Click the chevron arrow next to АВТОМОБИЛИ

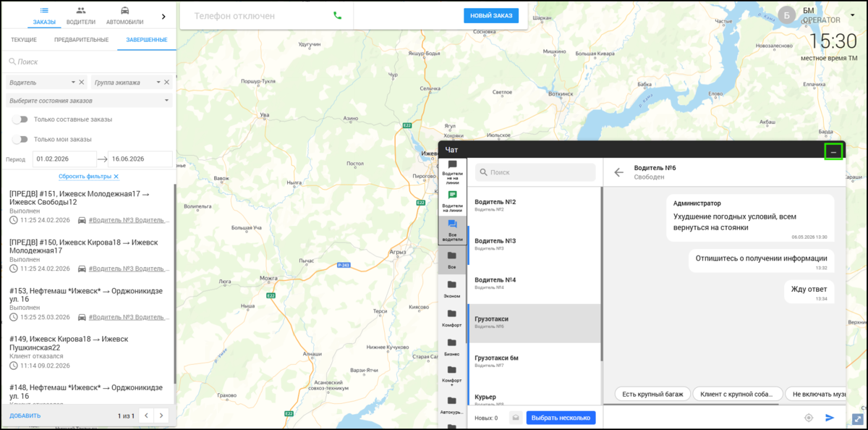coord(163,16)
